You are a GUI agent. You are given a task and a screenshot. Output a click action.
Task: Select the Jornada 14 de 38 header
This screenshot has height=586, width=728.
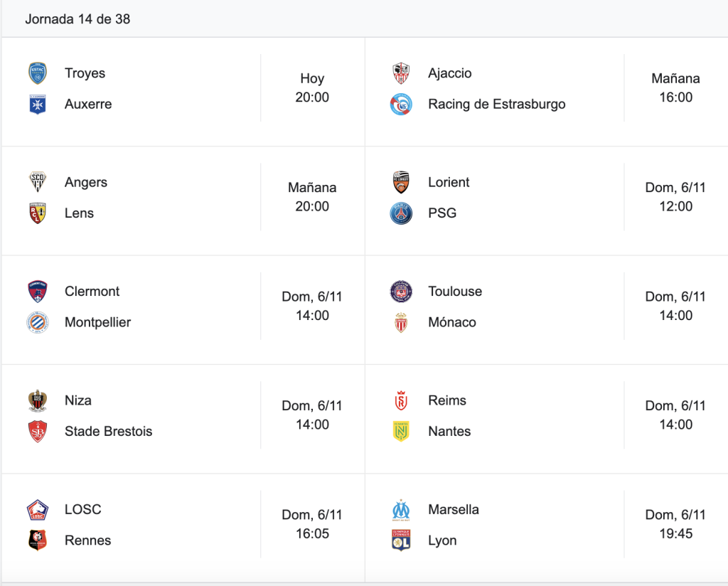tap(77, 19)
